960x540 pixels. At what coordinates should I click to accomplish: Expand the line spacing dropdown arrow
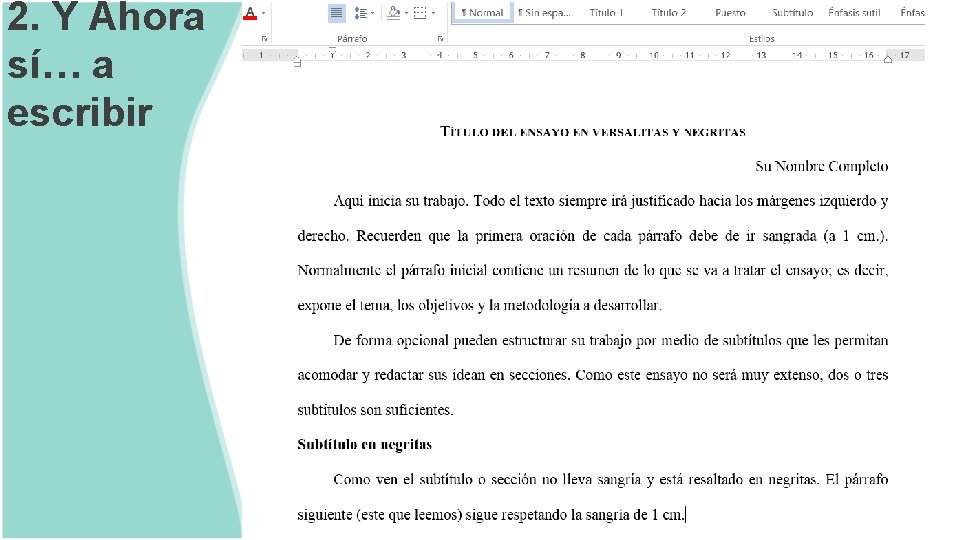(x=372, y=13)
